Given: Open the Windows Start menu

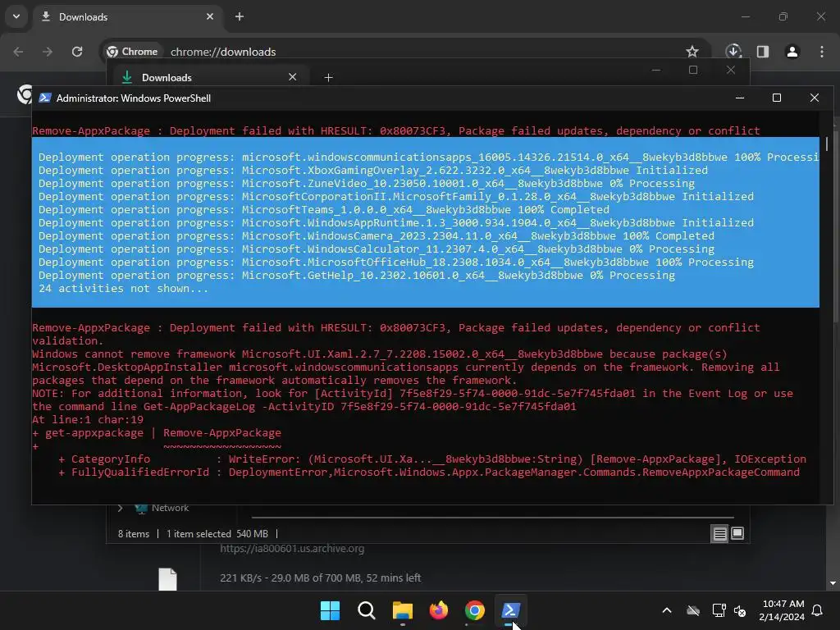Looking at the screenshot, I should pyautogui.click(x=330, y=610).
